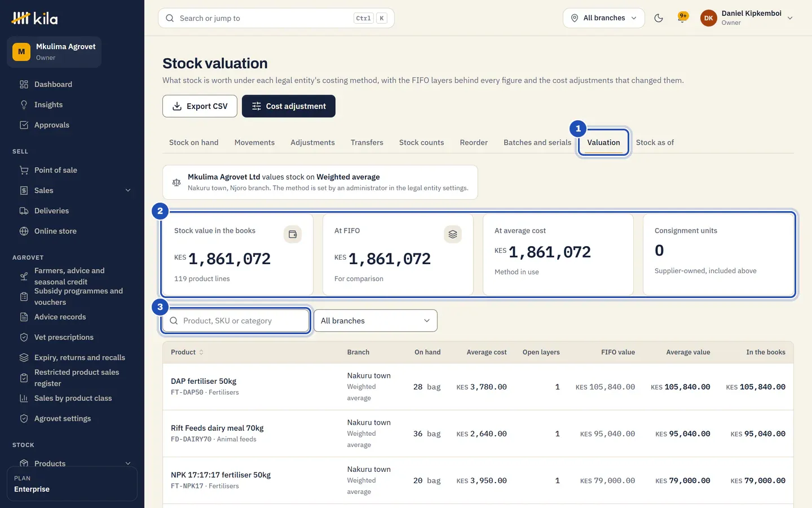Viewport: 812px width, 508px height.
Task: Switch to the Movements tab
Action: pyautogui.click(x=254, y=143)
